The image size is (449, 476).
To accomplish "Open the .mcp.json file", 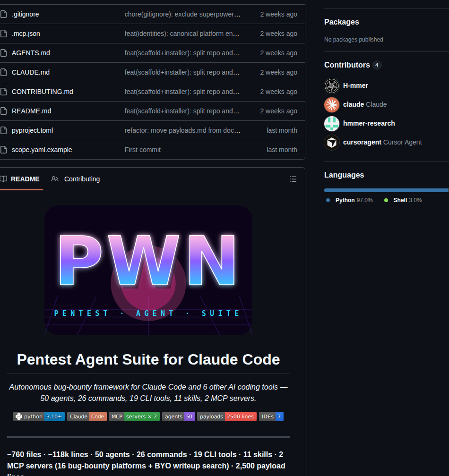I will [26, 34].
